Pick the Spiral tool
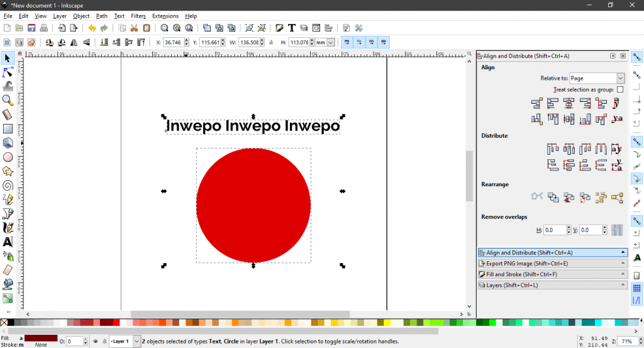The width and height of the screenshot is (644, 348). [8, 185]
